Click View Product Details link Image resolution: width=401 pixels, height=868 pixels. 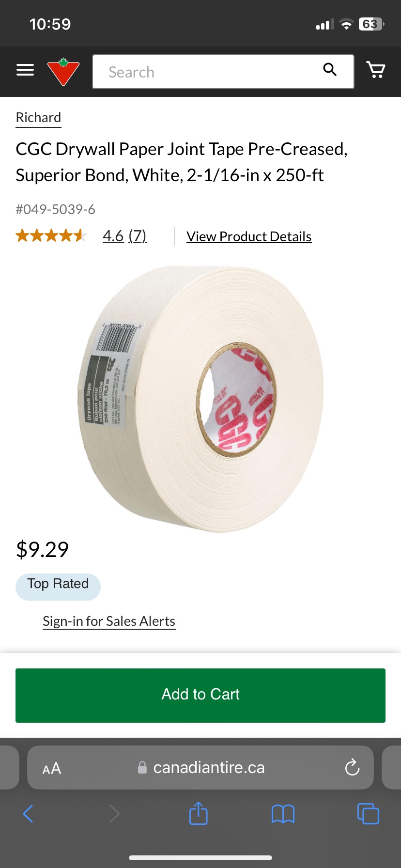click(x=249, y=236)
